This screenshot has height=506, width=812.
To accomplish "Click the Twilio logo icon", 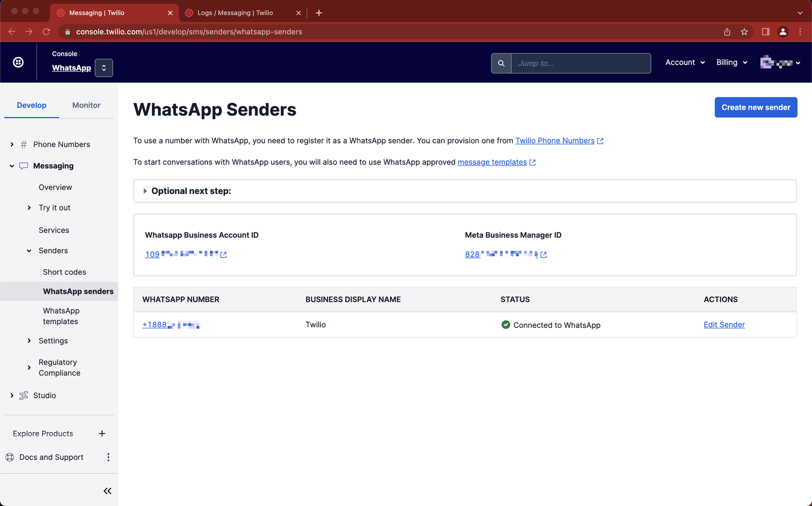I will [x=18, y=62].
